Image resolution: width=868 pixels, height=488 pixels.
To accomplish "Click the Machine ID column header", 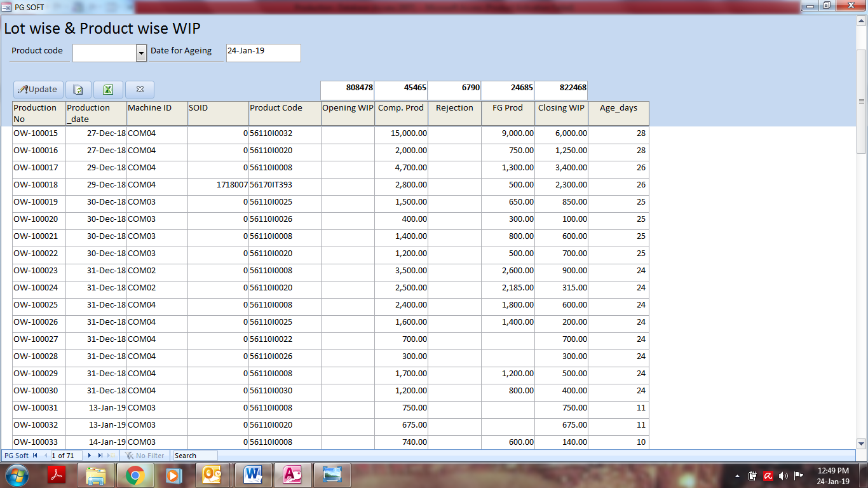I will point(157,113).
